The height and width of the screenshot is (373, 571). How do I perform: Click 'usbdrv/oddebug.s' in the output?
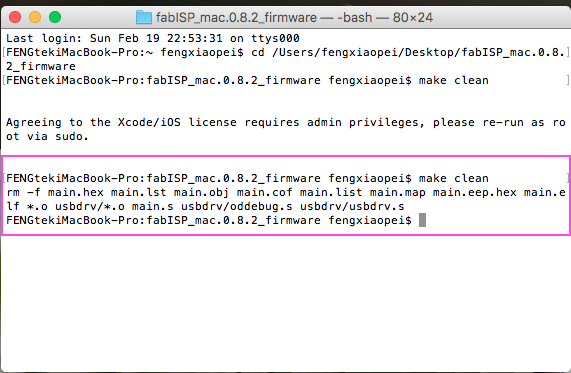pos(237,207)
